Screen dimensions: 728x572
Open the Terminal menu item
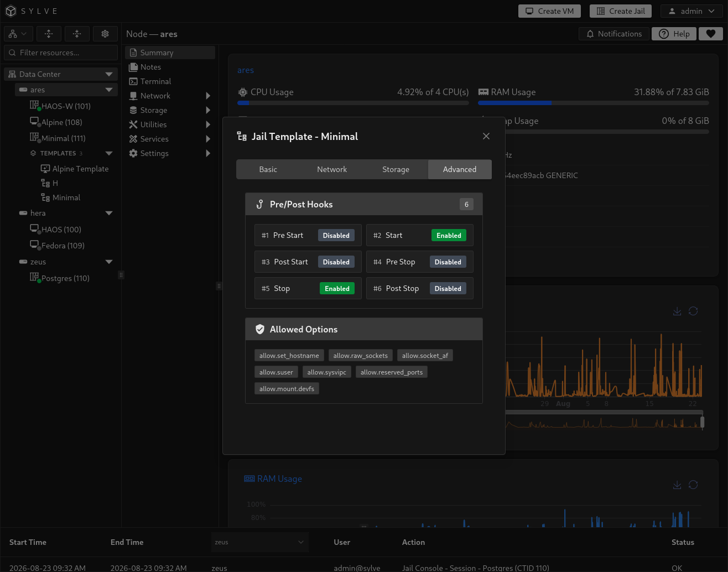170,81
